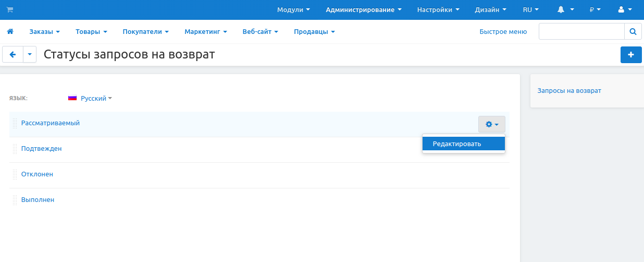Click the back arrow button
The image size is (644, 262).
13,55
